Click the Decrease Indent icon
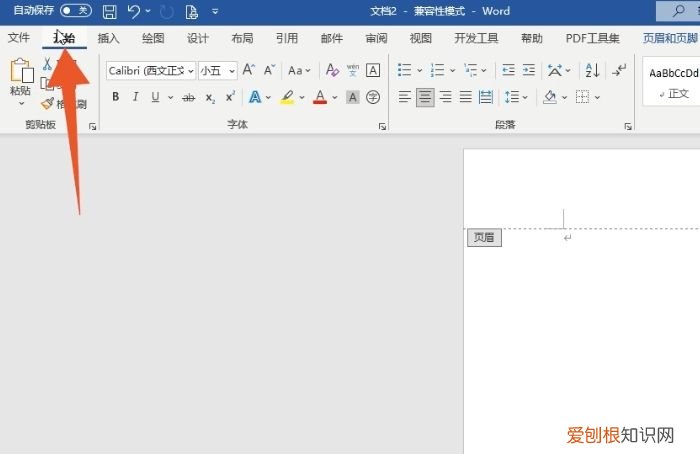 pyautogui.click(x=508, y=70)
